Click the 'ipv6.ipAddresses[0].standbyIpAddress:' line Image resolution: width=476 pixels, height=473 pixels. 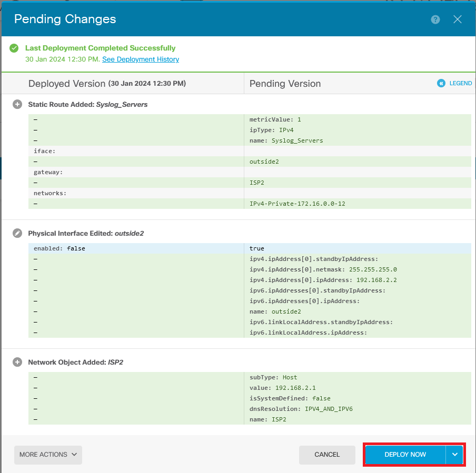click(317, 290)
